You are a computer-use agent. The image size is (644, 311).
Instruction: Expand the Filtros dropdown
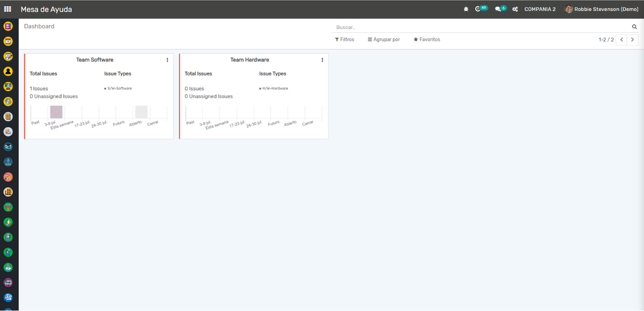pyautogui.click(x=344, y=39)
